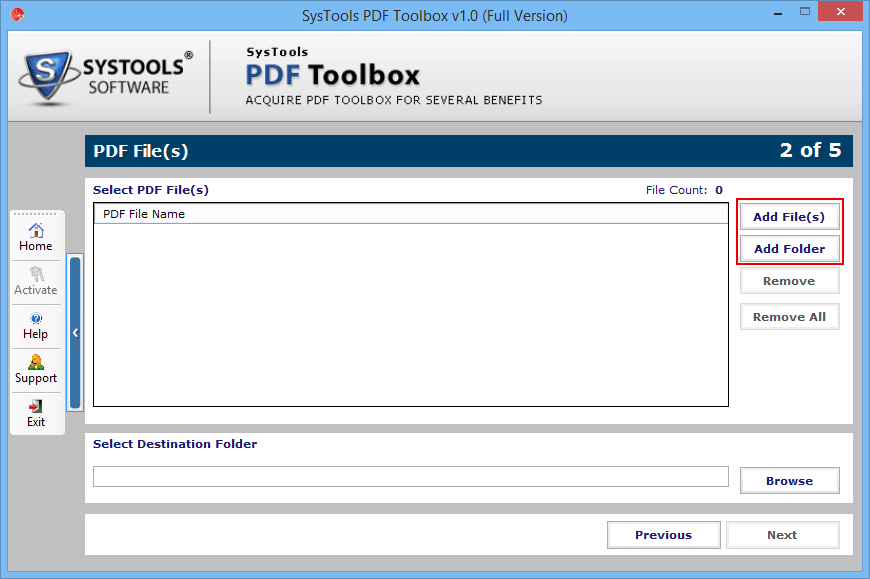This screenshot has width=870, height=579.
Task: Go to Home in the sidebar
Action: [36, 237]
